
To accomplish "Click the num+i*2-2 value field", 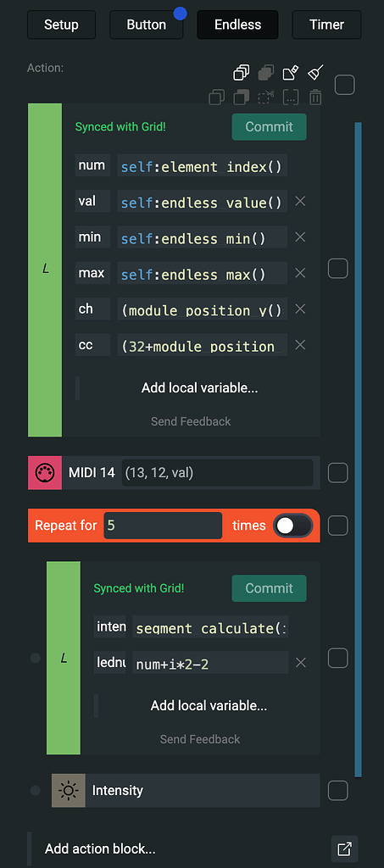I will click(x=209, y=663).
